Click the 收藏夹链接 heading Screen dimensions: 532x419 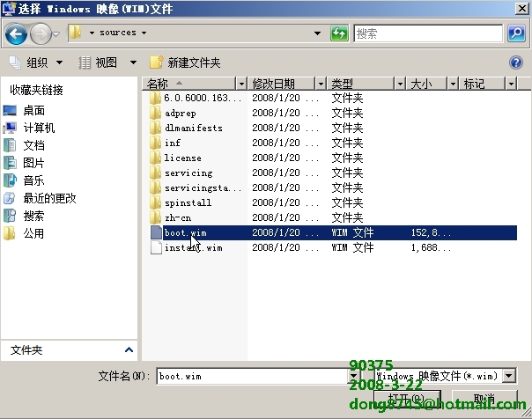36,90
